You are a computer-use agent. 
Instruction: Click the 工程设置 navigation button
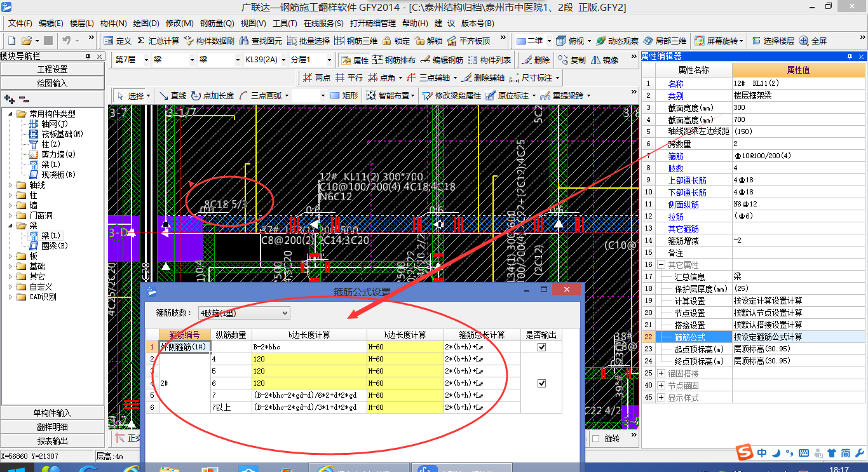(x=52, y=69)
